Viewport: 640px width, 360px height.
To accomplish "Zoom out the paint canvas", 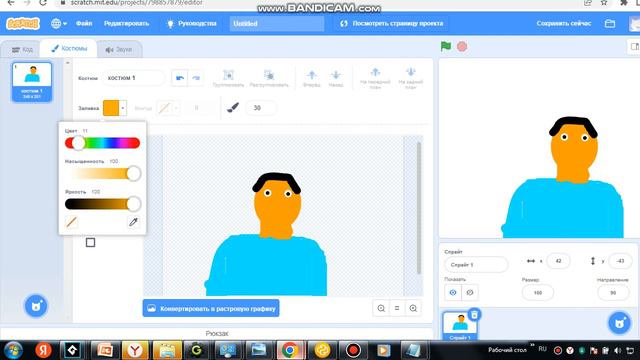I will tap(381, 309).
